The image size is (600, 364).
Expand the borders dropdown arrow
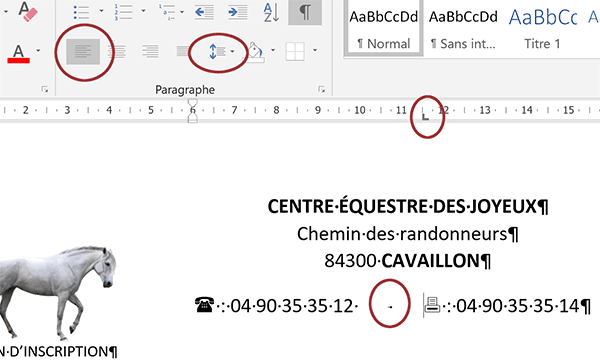(315, 50)
